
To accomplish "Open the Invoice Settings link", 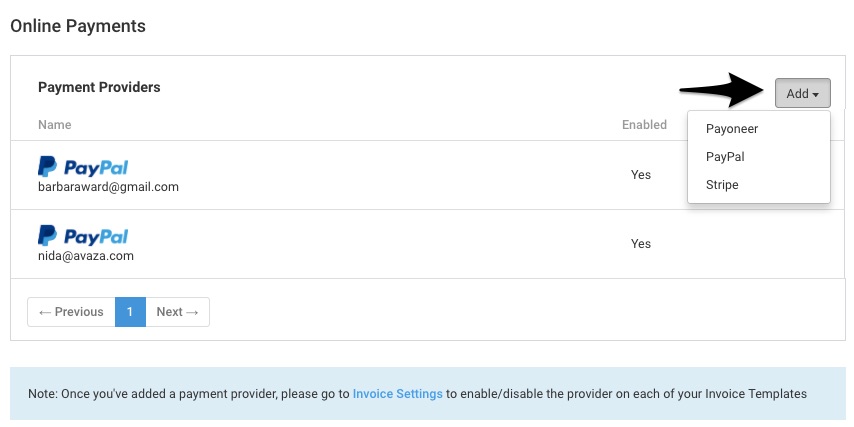I will coord(398,394).
